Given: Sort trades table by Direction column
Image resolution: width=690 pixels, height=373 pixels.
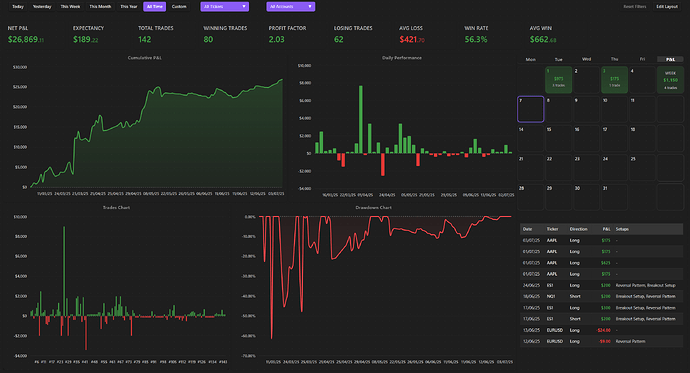Looking at the screenshot, I should click(578, 229).
